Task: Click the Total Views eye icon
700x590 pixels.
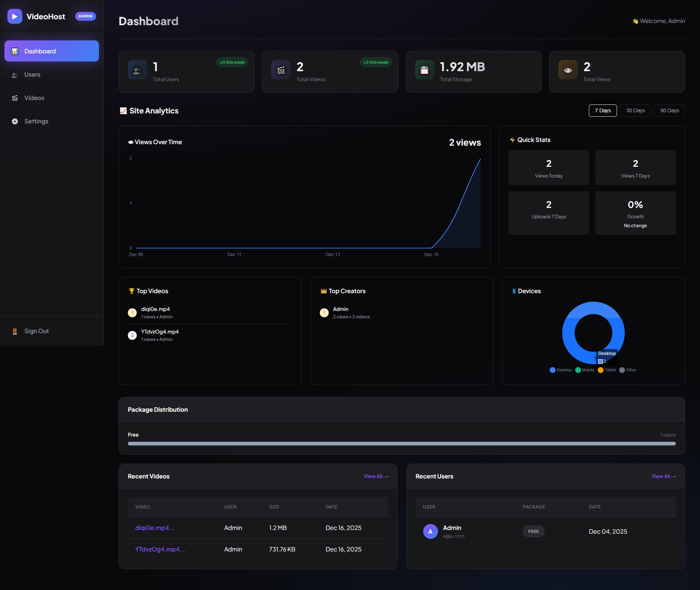Action: [x=568, y=70]
